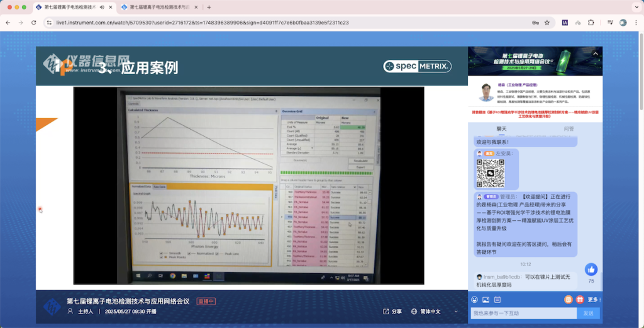The image size is (644, 328).
Task: Click into the chat message input field
Action: [x=524, y=313]
